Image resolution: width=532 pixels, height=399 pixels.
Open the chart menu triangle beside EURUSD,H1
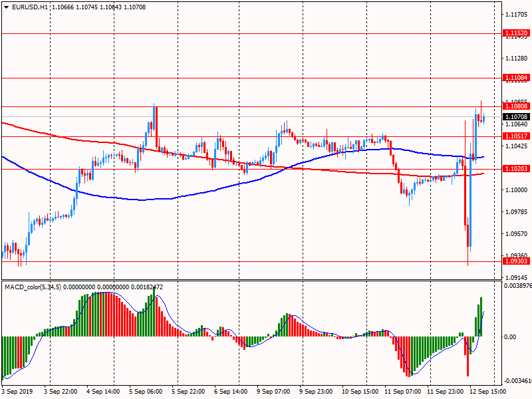pos(7,7)
